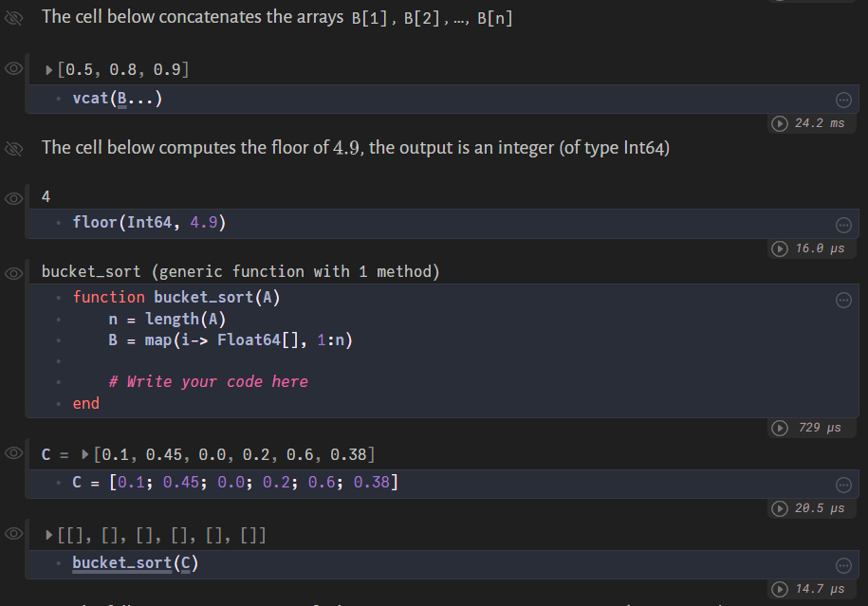Open the actions menu of the floor cell
This screenshot has height=606, width=868.
[x=843, y=224]
